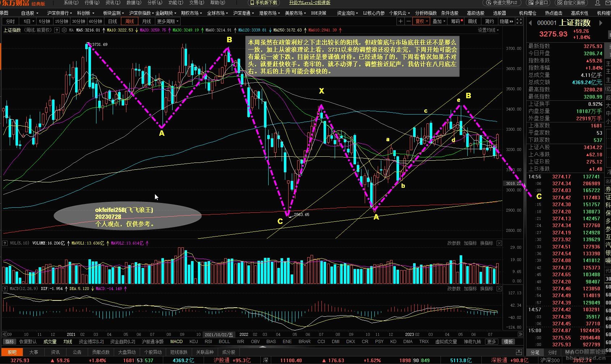Close the MACD indicator panel
This screenshot has height=364, width=611.
tap(499, 289)
